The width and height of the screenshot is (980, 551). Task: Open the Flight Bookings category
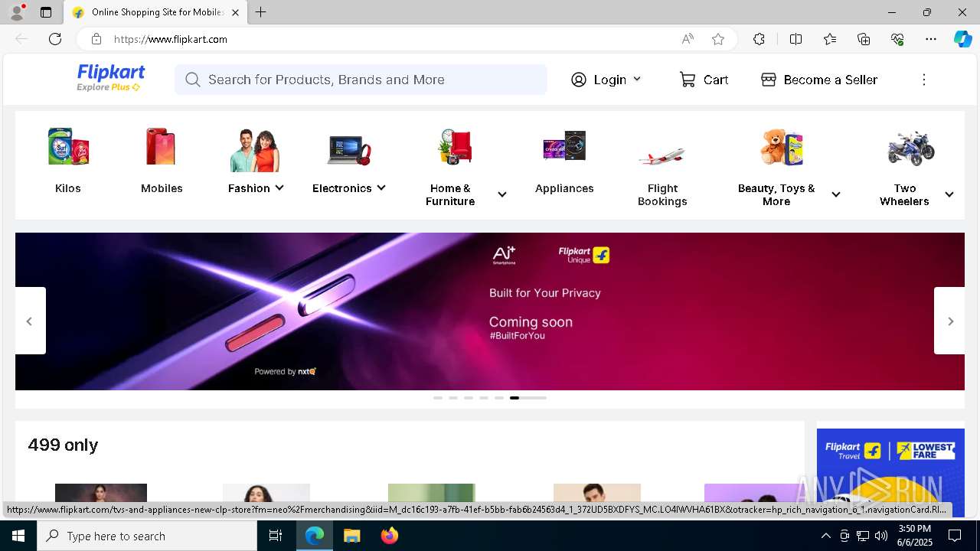click(662, 167)
